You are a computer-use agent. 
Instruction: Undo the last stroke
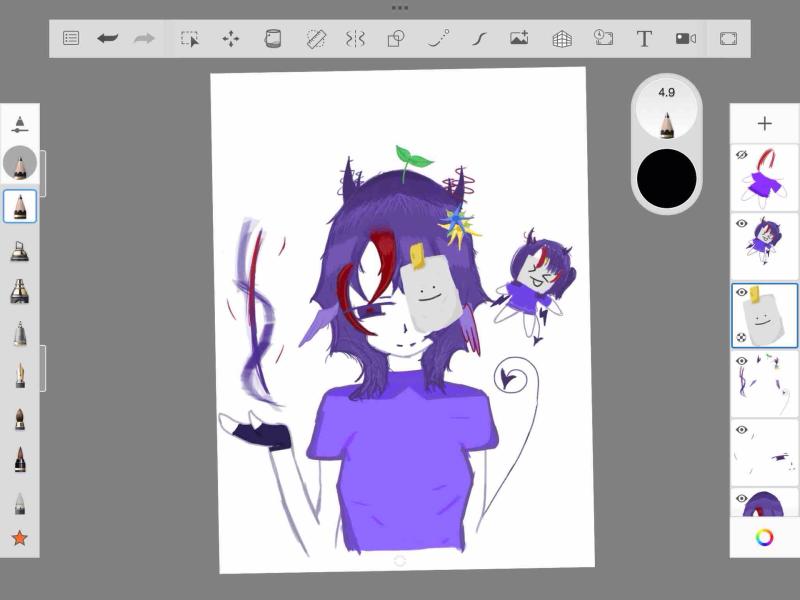(107, 39)
